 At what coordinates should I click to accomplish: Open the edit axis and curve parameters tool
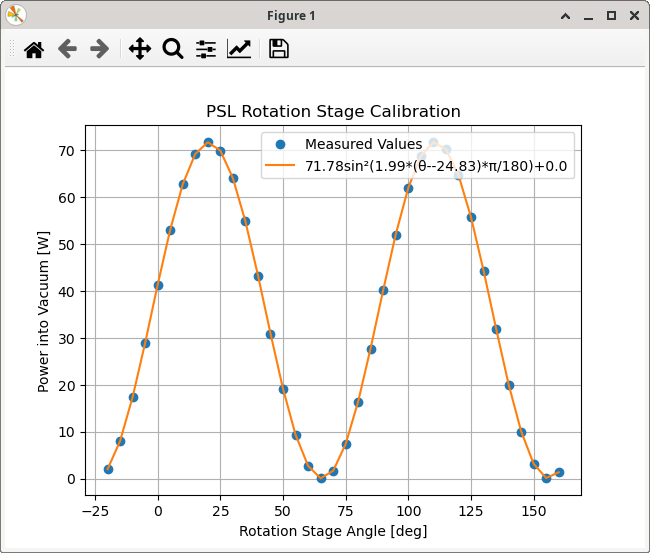pos(239,49)
